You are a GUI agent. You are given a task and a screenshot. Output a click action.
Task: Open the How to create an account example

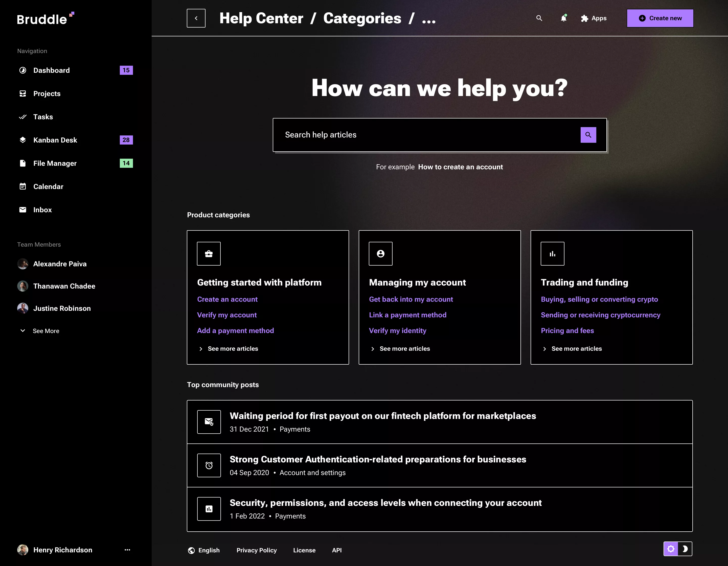point(460,167)
